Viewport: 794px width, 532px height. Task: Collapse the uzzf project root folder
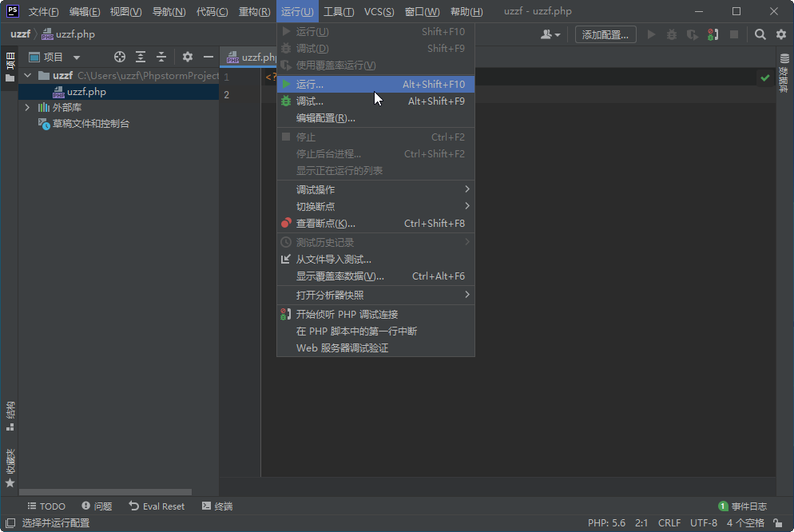pyautogui.click(x=27, y=75)
